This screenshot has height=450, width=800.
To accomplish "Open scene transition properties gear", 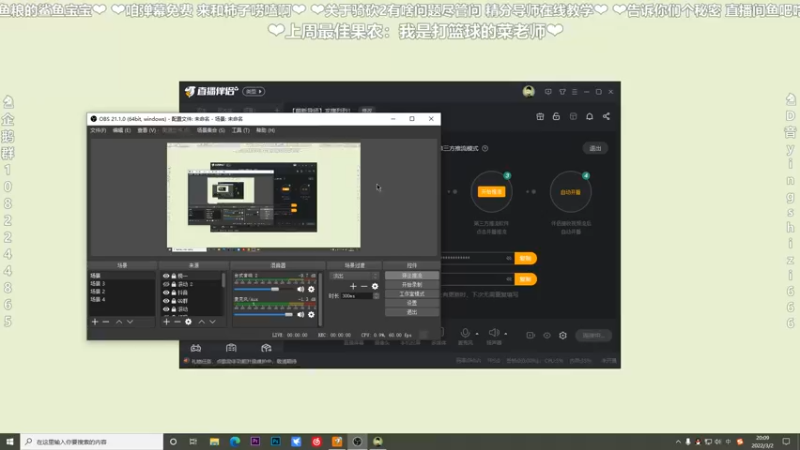I will 375,286.
